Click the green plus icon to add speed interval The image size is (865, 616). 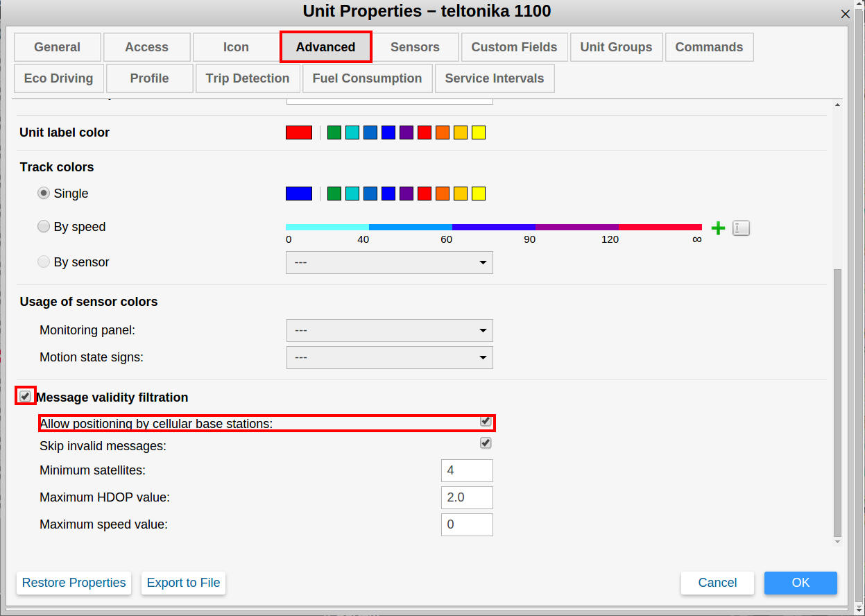point(719,228)
